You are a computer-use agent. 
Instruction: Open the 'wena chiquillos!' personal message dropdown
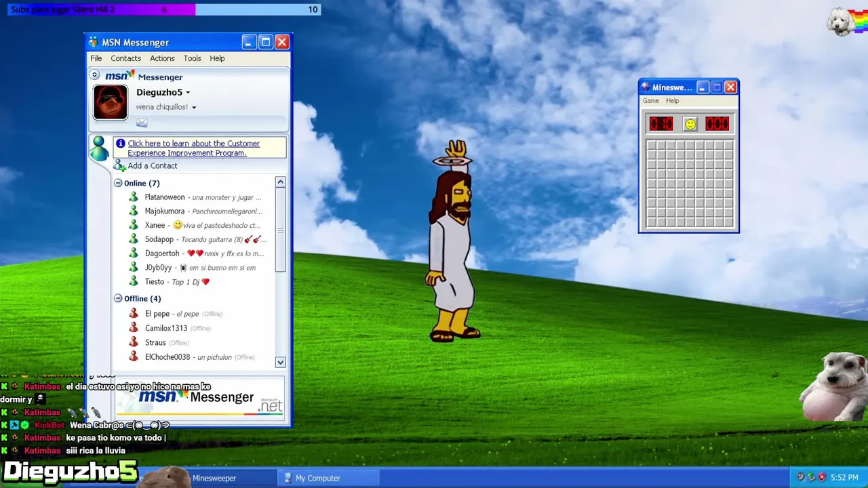tap(194, 108)
